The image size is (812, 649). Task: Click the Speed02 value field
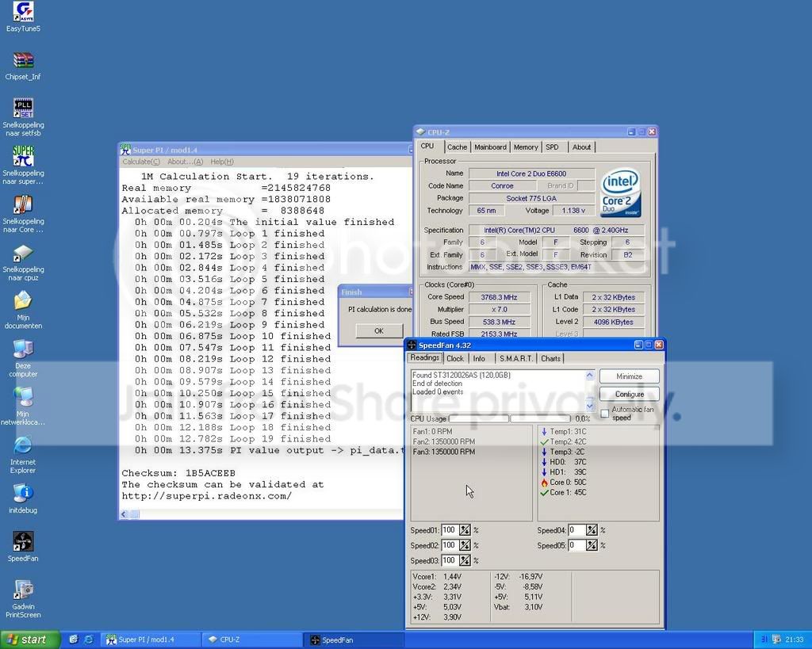pyautogui.click(x=450, y=545)
